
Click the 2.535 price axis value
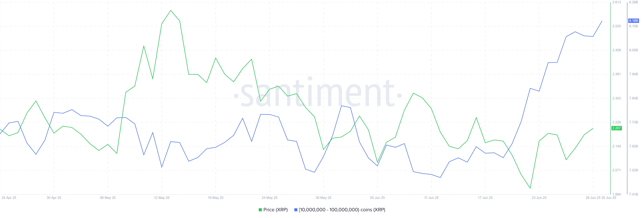[616, 26]
